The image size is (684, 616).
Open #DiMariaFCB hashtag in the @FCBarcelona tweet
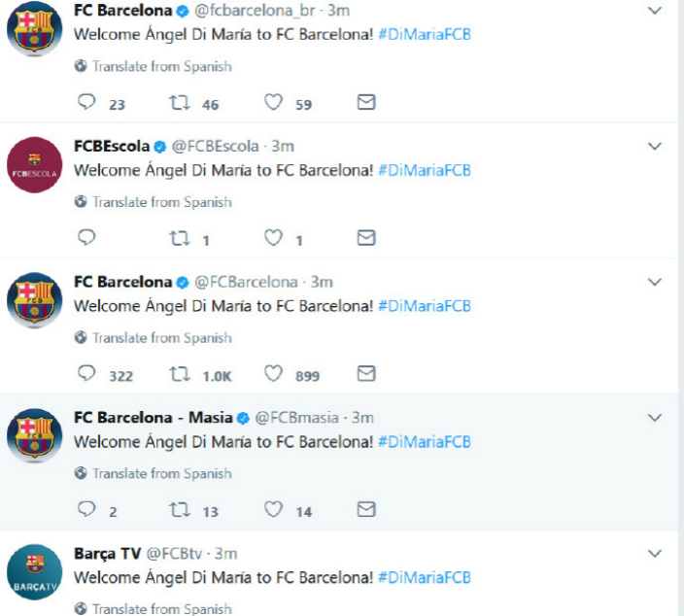pyautogui.click(x=425, y=306)
